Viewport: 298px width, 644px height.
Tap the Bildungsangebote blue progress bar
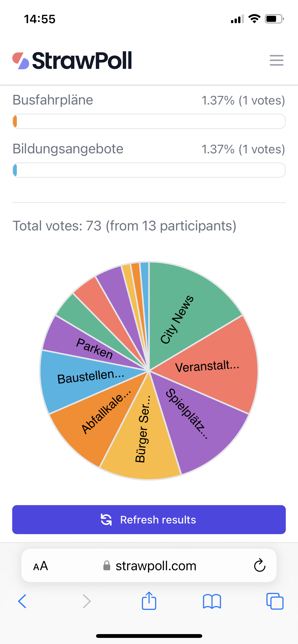(x=149, y=170)
